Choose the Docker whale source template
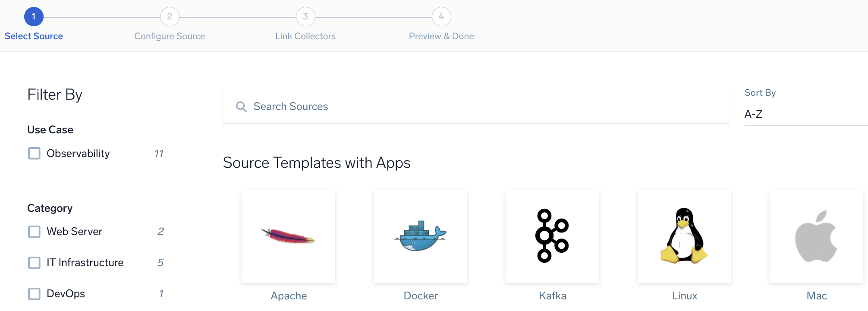868x311 pixels. point(420,236)
